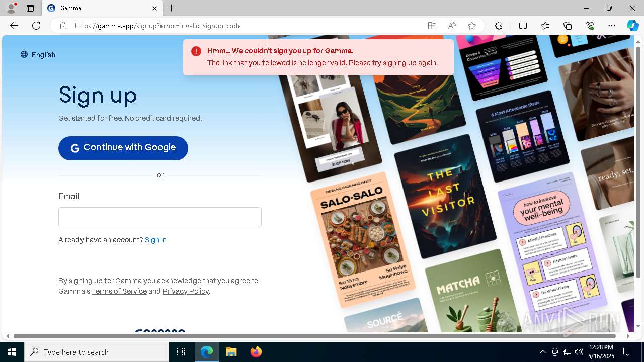
Task: Add page to favorites star
Action: [x=472, y=26]
